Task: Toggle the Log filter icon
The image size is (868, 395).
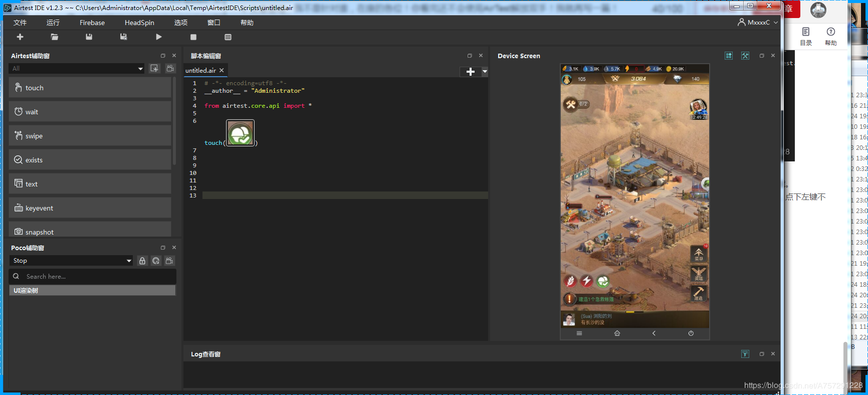Action: click(x=745, y=354)
